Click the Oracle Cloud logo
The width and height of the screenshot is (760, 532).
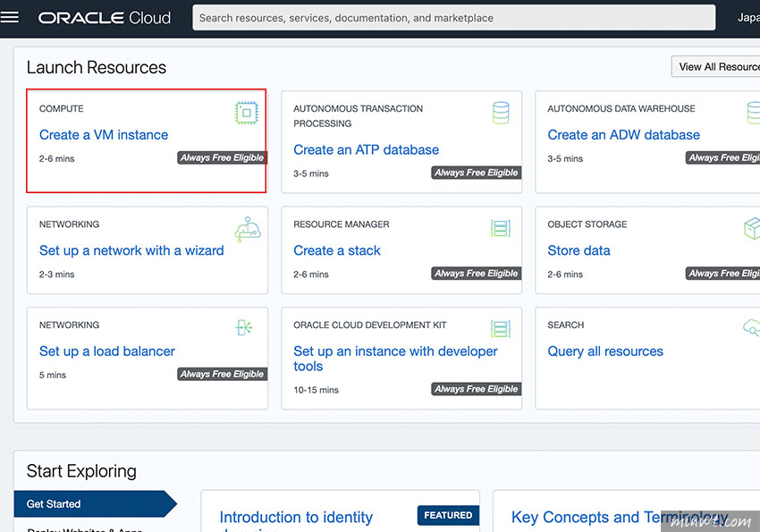click(x=105, y=18)
